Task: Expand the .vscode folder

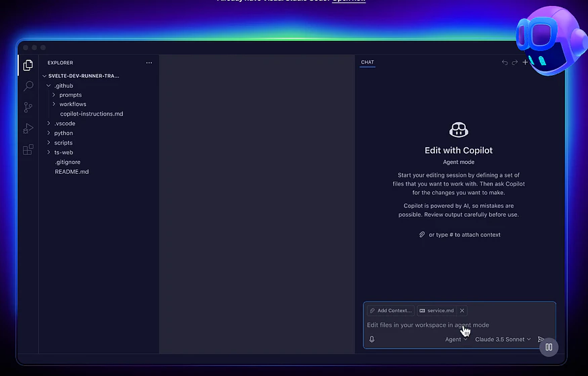Action: point(48,124)
